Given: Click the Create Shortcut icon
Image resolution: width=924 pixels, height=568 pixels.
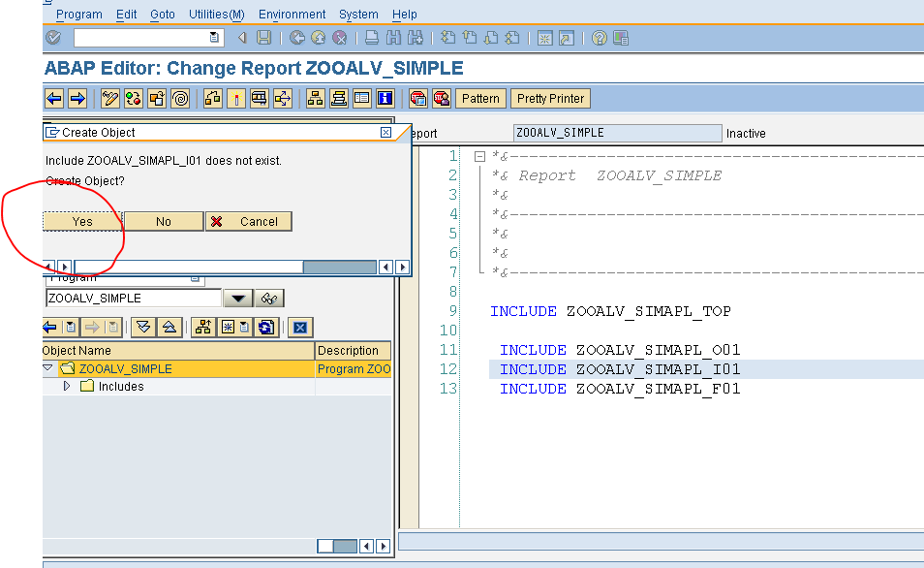Looking at the screenshot, I should (x=567, y=39).
